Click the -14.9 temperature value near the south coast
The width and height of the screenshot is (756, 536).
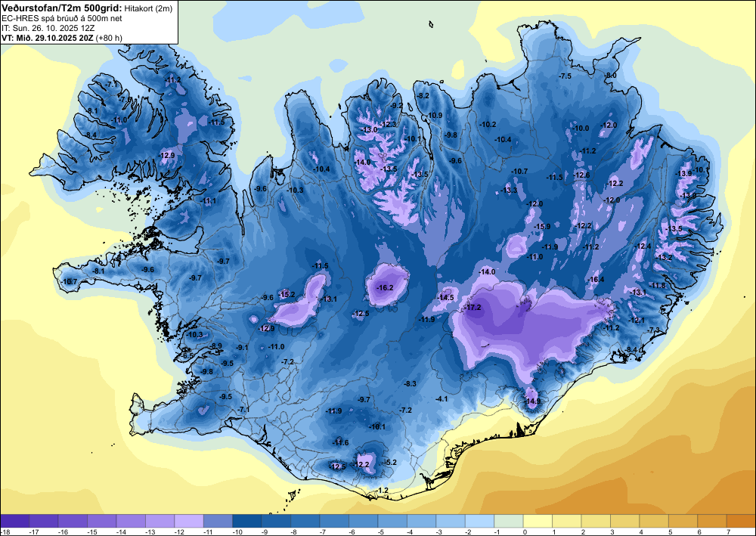532,401
